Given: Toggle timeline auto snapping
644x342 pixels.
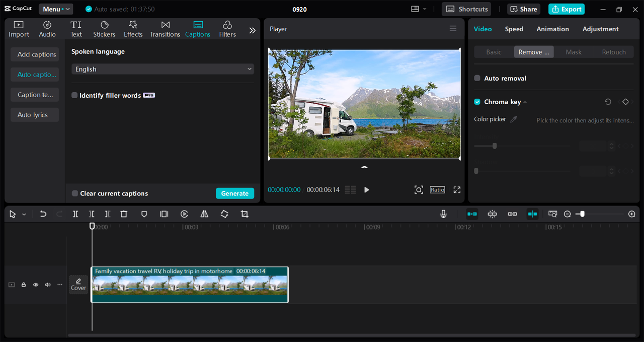Looking at the screenshot, I should click(x=492, y=214).
